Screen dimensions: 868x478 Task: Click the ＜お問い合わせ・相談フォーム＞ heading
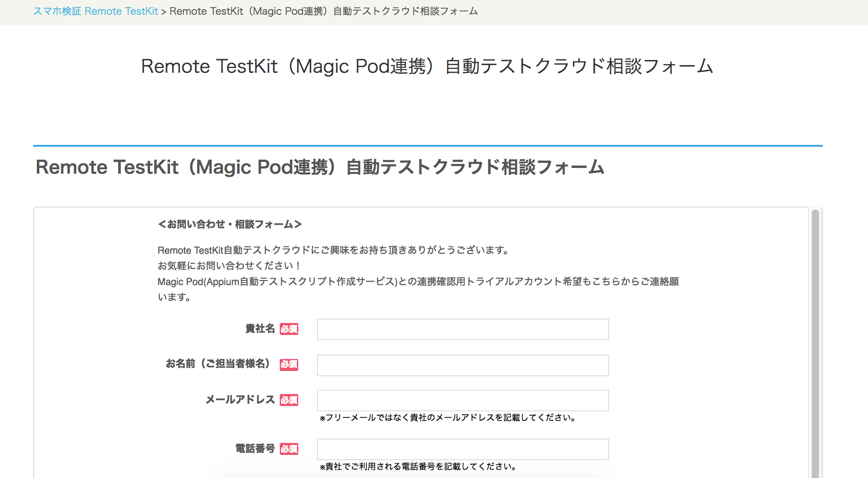point(230,224)
